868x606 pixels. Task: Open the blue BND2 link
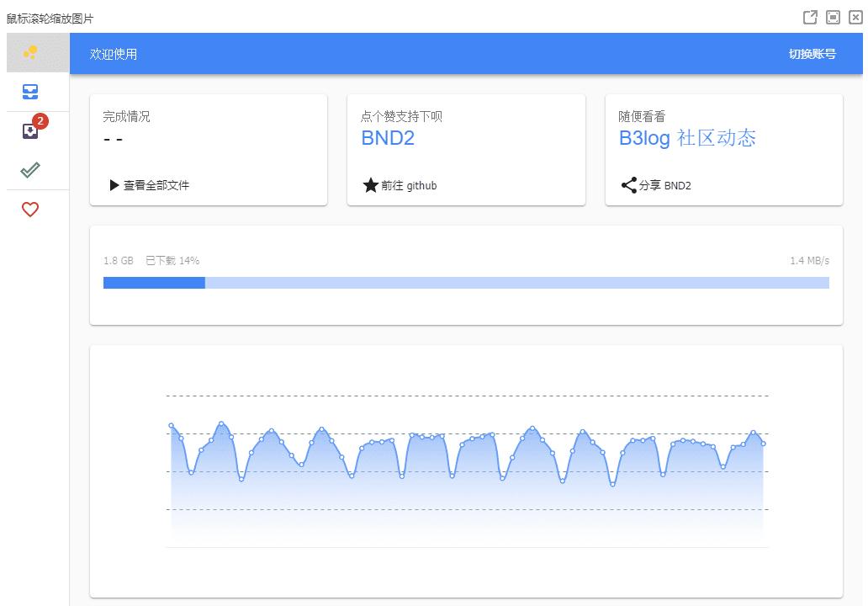click(388, 139)
